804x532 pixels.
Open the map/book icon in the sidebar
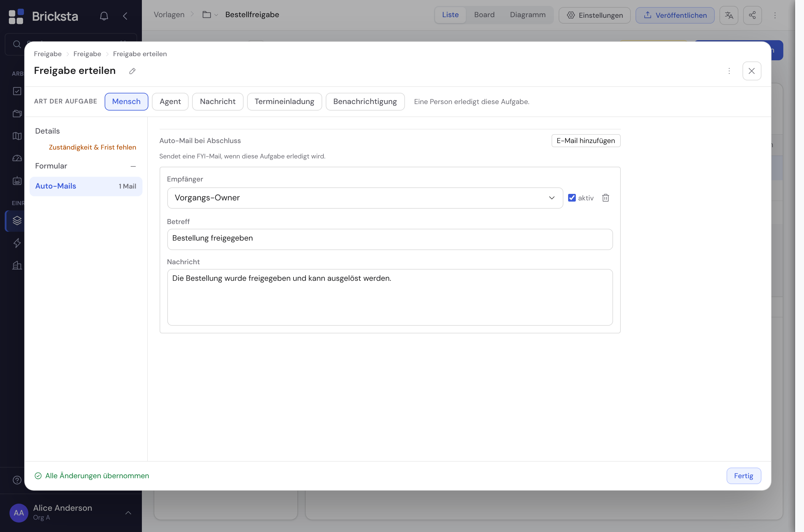click(17, 136)
